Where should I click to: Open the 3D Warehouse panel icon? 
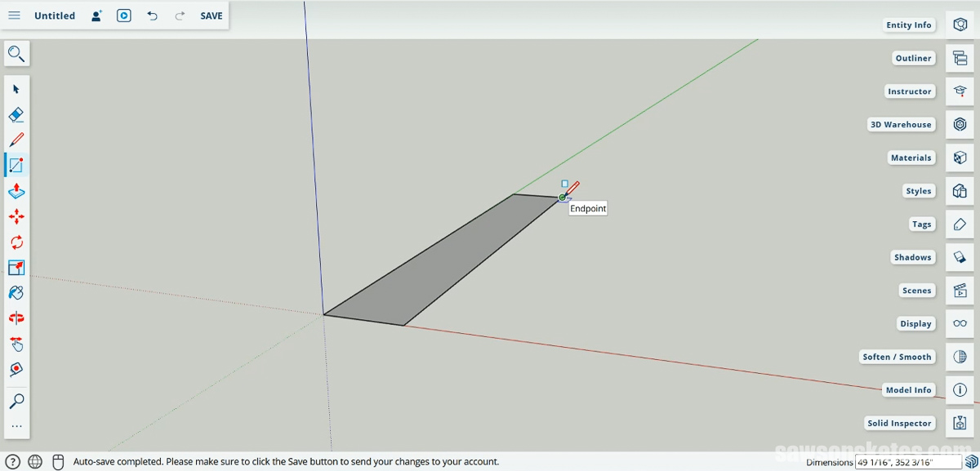960,124
